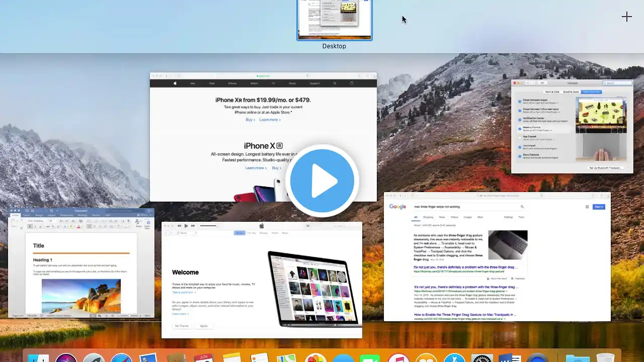Adjust the iTunes volume slider
Viewport: 644px width, 362px height.
(x=209, y=226)
